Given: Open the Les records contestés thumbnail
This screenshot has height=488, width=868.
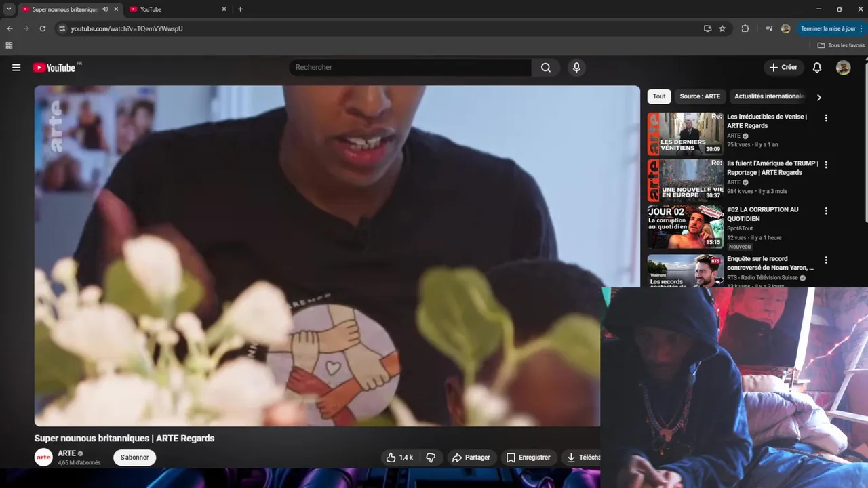Looking at the screenshot, I should tap(685, 271).
